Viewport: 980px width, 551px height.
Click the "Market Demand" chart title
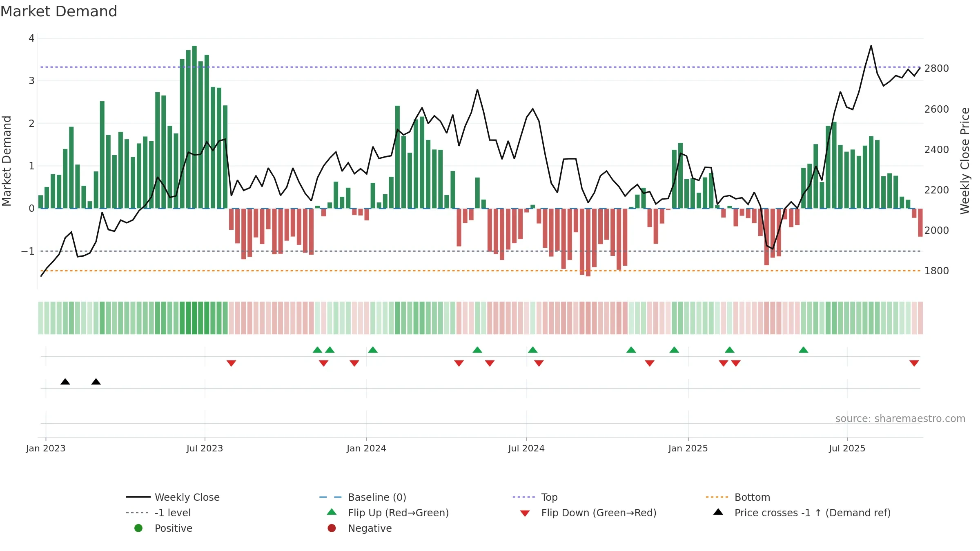point(59,11)
